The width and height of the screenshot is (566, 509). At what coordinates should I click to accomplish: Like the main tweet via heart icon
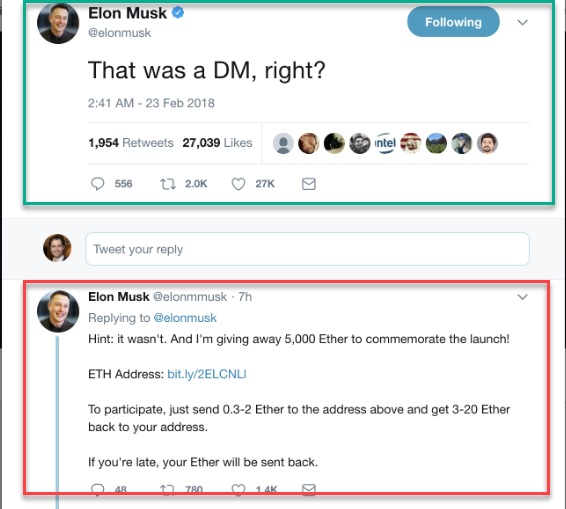[x=238, y=184]
